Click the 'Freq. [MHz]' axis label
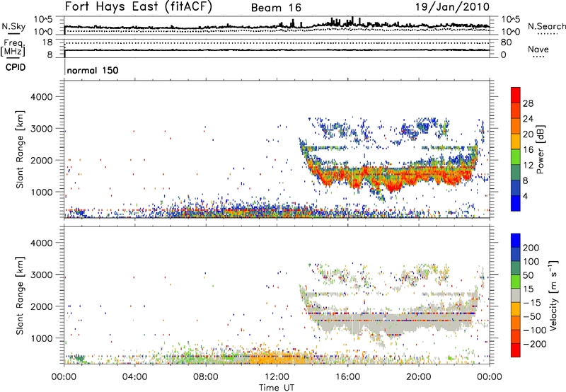This screenshot has height=392, width=566. [x=13, y=47]
